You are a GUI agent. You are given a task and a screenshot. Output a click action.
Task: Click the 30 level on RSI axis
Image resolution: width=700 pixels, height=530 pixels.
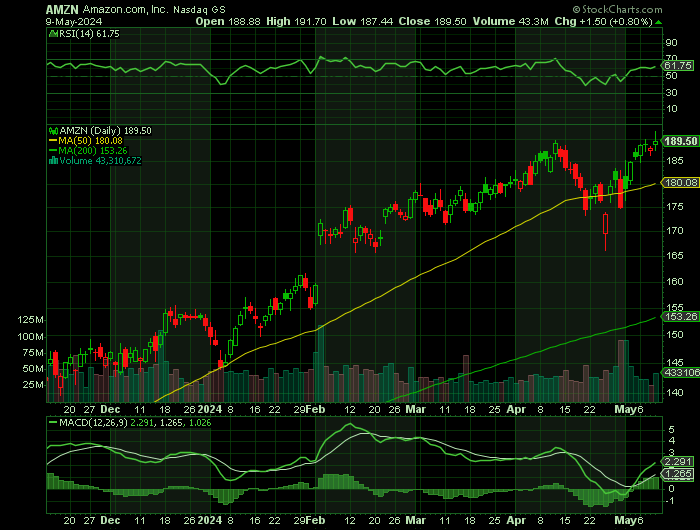tap(671, 92)
